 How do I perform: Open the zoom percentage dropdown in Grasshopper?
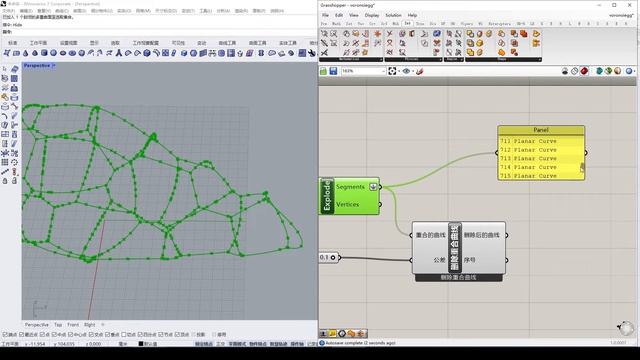(x=383, y=71)
